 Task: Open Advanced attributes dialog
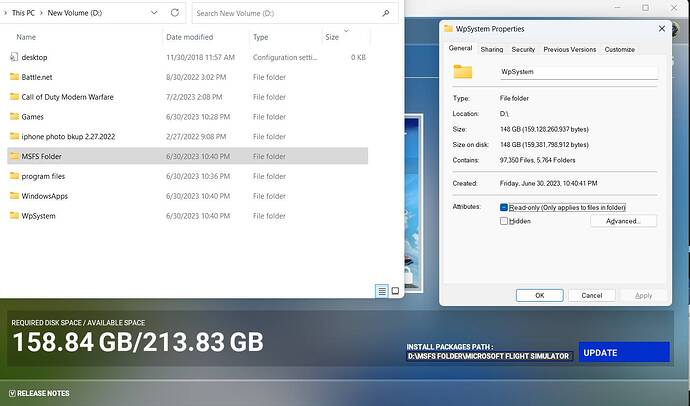tap(623, 221)
